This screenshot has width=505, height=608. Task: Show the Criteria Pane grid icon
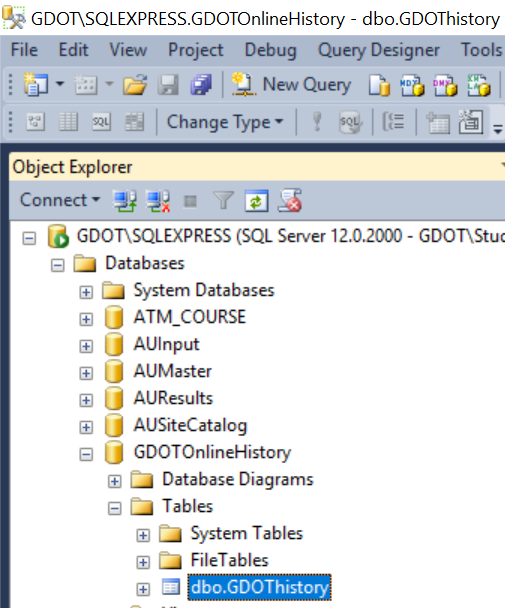(x=68, y=122)
